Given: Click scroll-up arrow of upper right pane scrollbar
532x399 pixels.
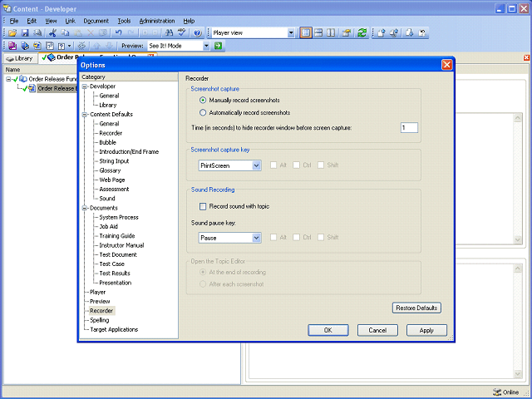Looking at the screenshot, I should [517, 118].
